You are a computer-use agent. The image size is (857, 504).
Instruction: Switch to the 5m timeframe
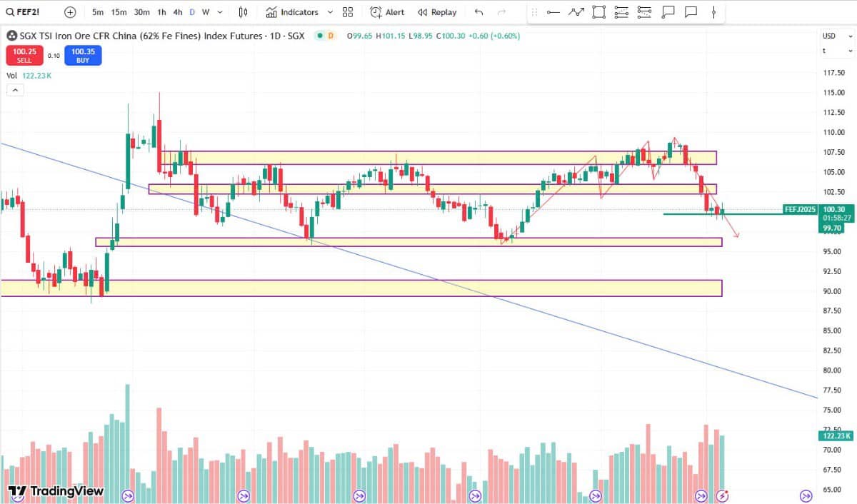click(x=98, y=12)
